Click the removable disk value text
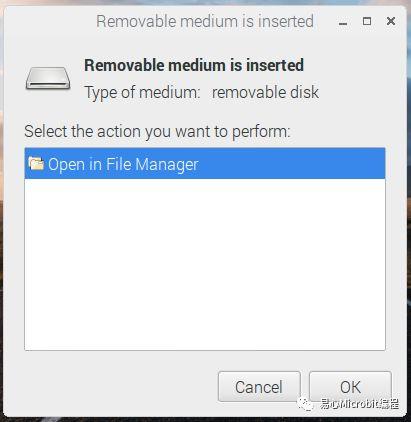Screen dimensions: 411x422 tap(265, 92)
